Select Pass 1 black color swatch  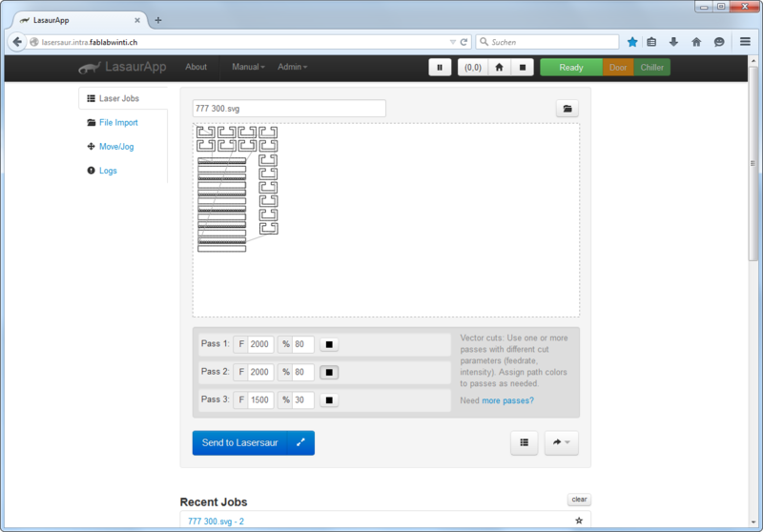[329, 345]
